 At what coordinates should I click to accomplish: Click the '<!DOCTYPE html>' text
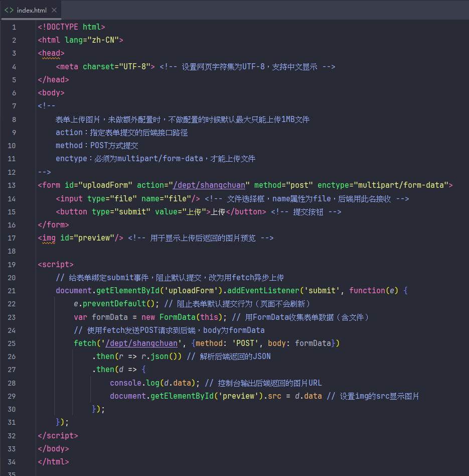point(71,27)
